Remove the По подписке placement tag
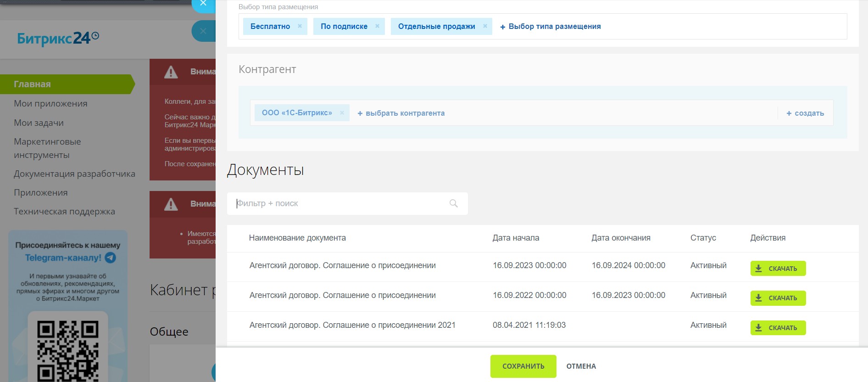Image resolution: width=868 pixels, height=382 pixels. click(x=377, y=26)
